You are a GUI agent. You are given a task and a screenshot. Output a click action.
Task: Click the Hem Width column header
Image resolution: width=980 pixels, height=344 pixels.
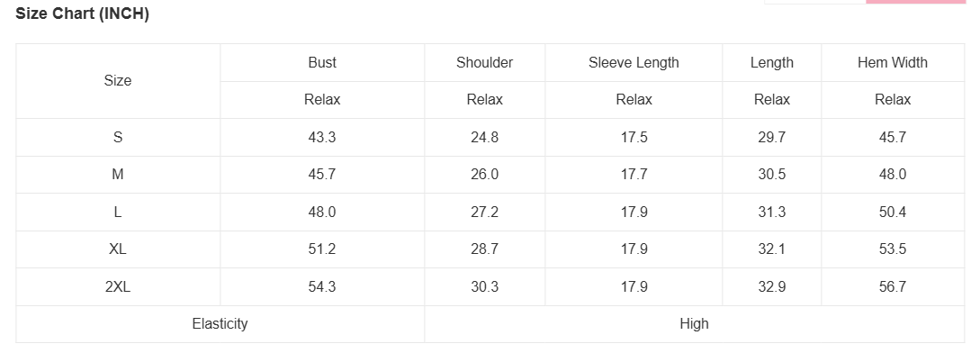click(x=893, y=62)
